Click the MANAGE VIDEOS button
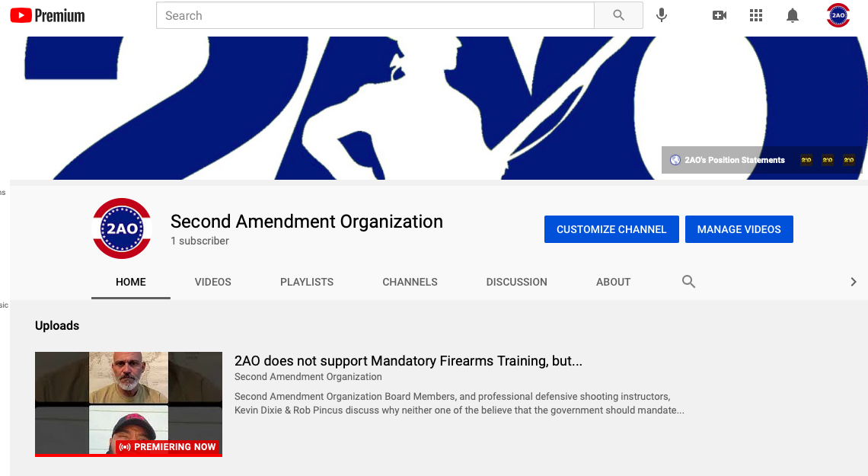The height and width of the screenshot is (476, 868). coord(739,229)
